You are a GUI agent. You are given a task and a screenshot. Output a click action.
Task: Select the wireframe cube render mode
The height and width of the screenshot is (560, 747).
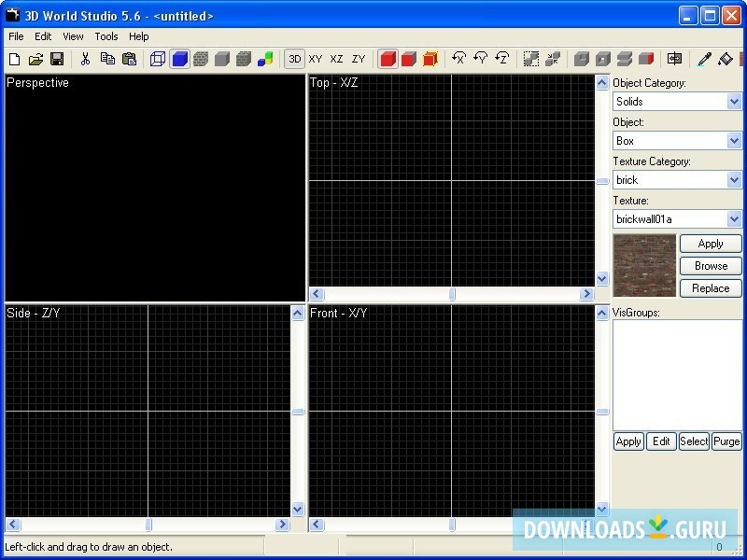(158, 59)
